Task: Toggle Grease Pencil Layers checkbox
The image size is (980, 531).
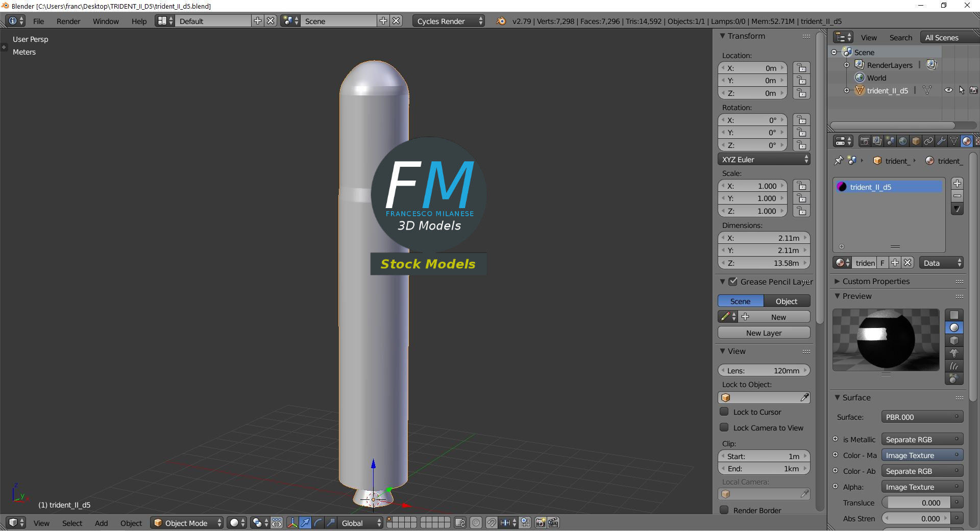Action: [x=733, y=282]
